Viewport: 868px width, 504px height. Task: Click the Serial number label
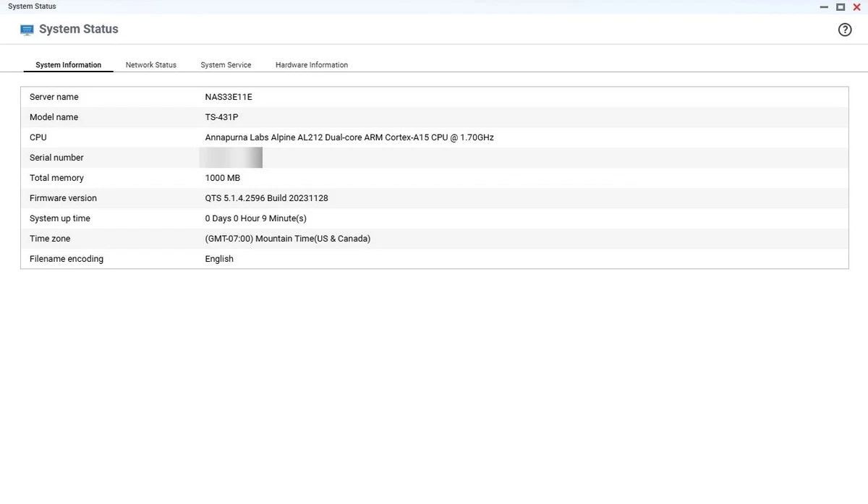(x=56, y=158)
